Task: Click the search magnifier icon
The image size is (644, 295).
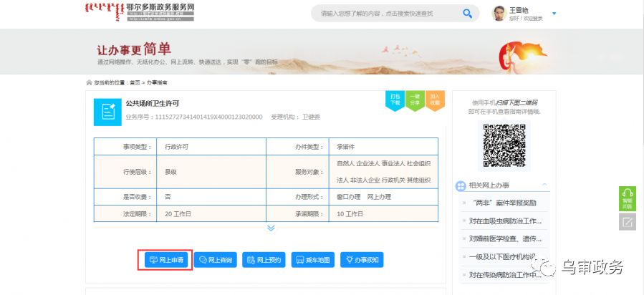Action: point(467,13)
